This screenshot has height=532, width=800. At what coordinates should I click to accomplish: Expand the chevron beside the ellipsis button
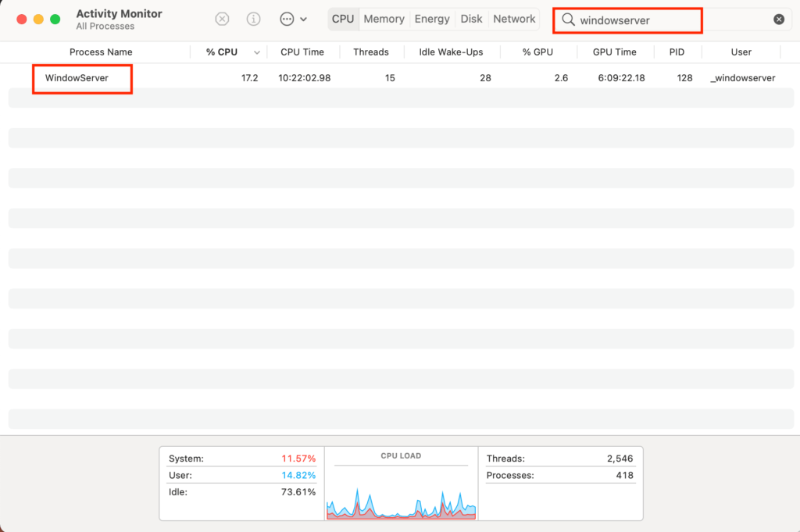click(x=304, y=20)
